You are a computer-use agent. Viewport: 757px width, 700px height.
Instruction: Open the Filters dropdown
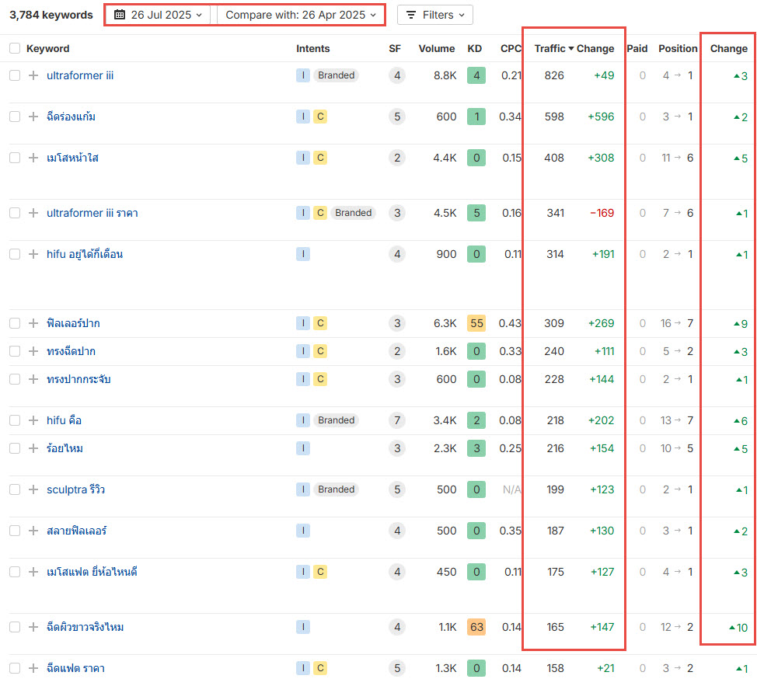tap(434, 14)
